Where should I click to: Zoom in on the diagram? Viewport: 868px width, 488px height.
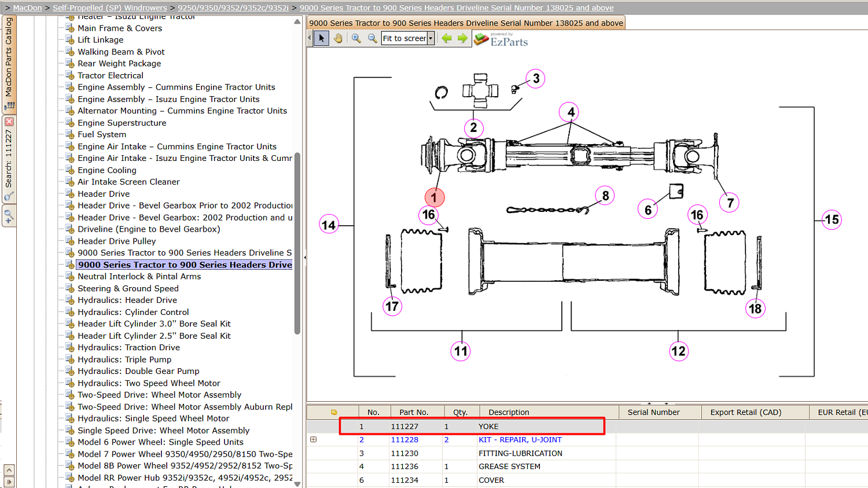point(356,38)
